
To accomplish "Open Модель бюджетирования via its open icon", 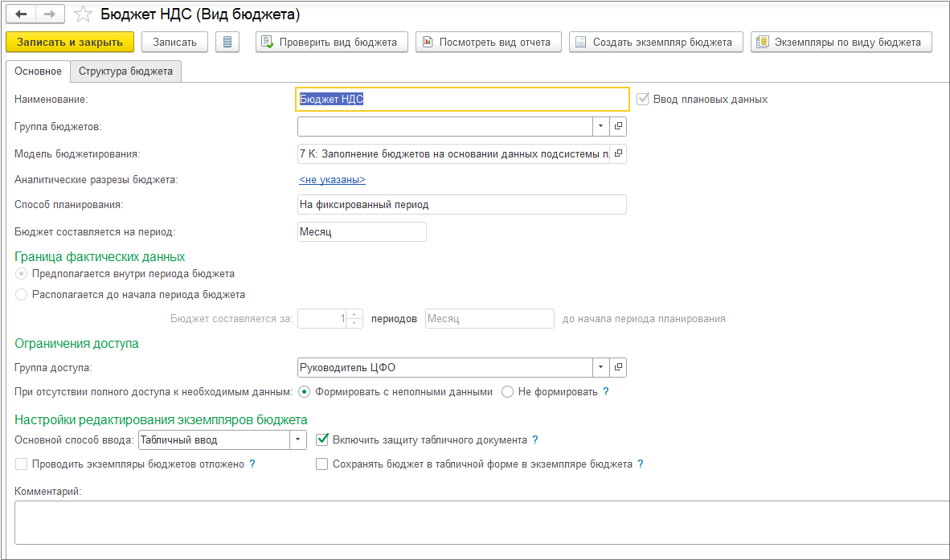I will pyautogui.click(x=618, y=153).
